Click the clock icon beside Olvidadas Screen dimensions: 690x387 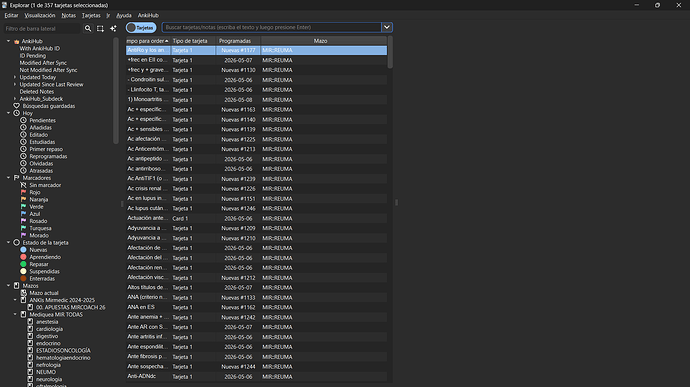(x=23, y=163)
